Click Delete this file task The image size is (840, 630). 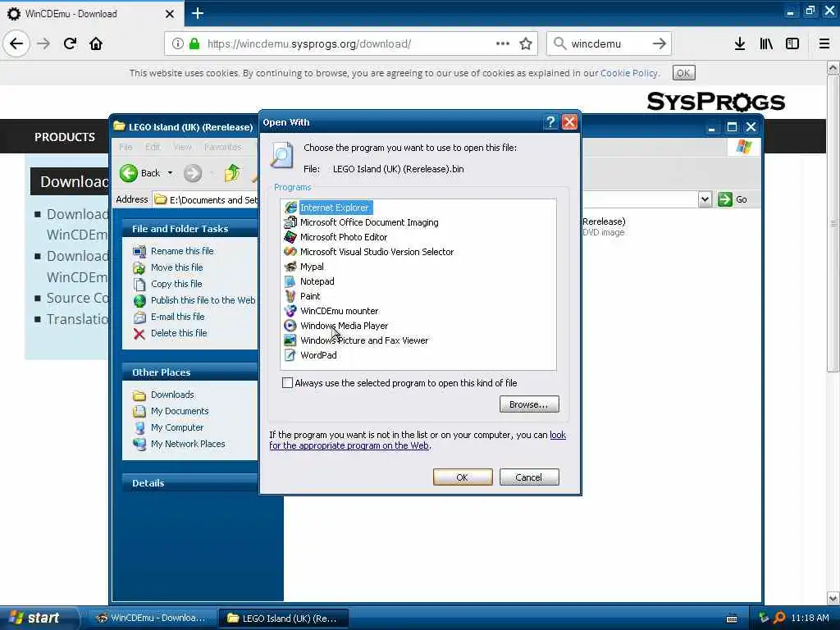click(178, 333)
